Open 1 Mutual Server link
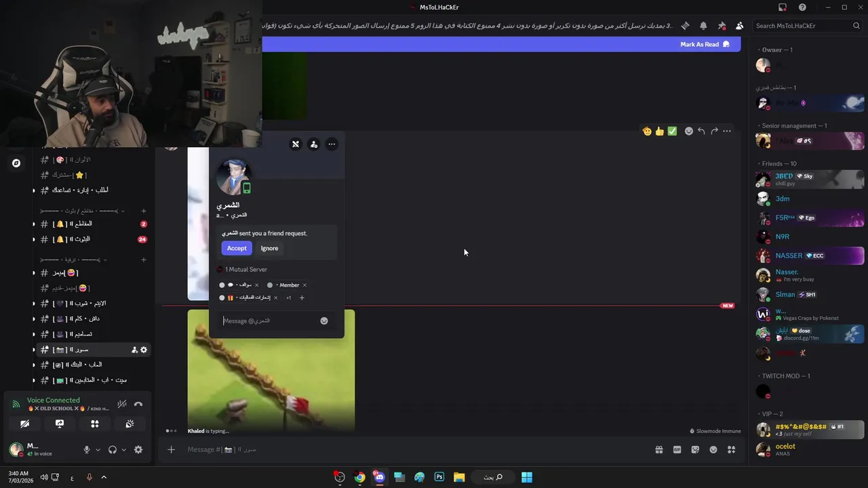Viewport: 868px width, 488px height. pos(242,270)
